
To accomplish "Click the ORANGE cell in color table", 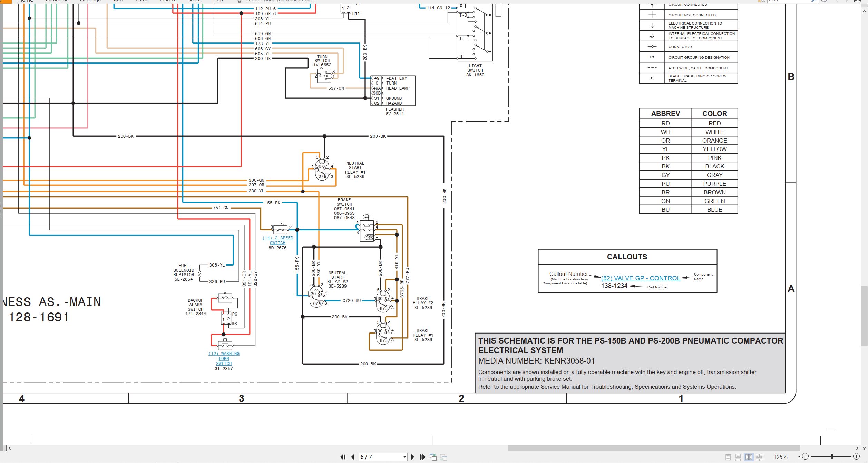I will (x=714, y=141).
